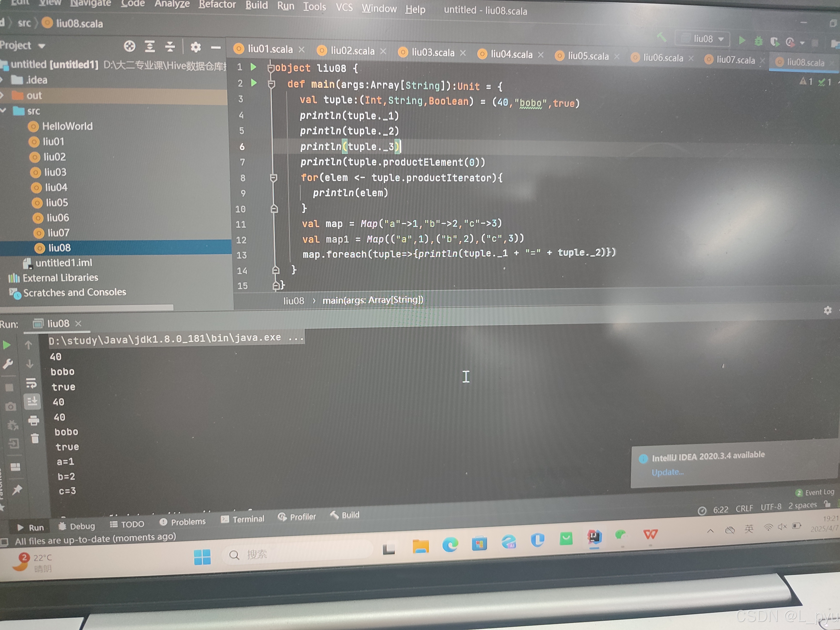Click the Rerun button in Run panel
840x630 pixels.
7,345
